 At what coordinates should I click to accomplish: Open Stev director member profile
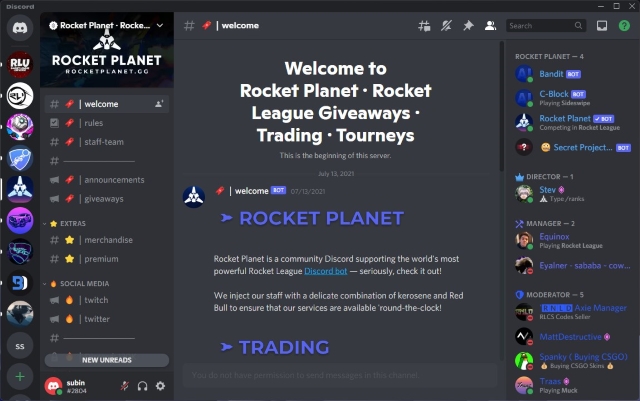(571, 194)
